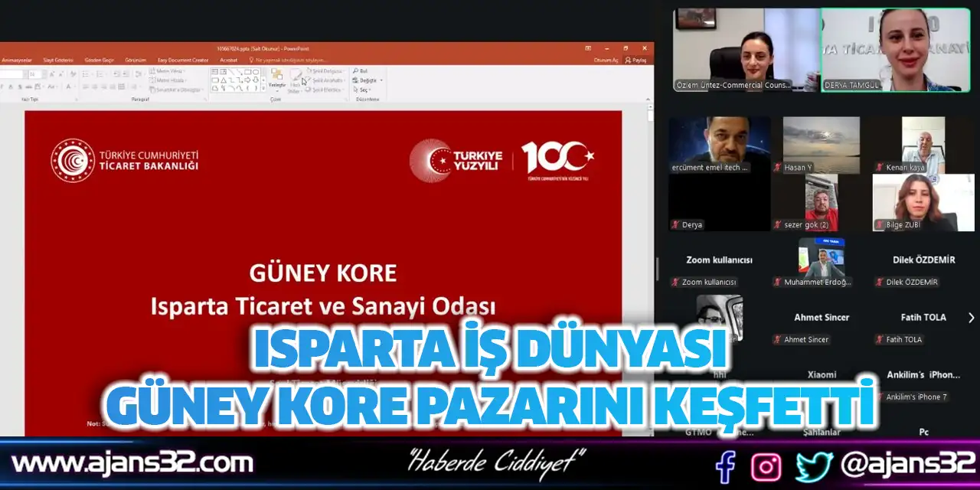This screenshot has height=490, width=980.
Task: Select the Fatih TOLA participant tile
Action: pos(923,317)
